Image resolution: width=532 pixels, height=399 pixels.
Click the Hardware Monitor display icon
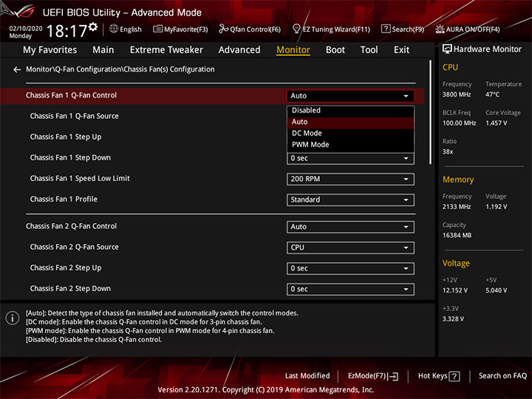447,50
